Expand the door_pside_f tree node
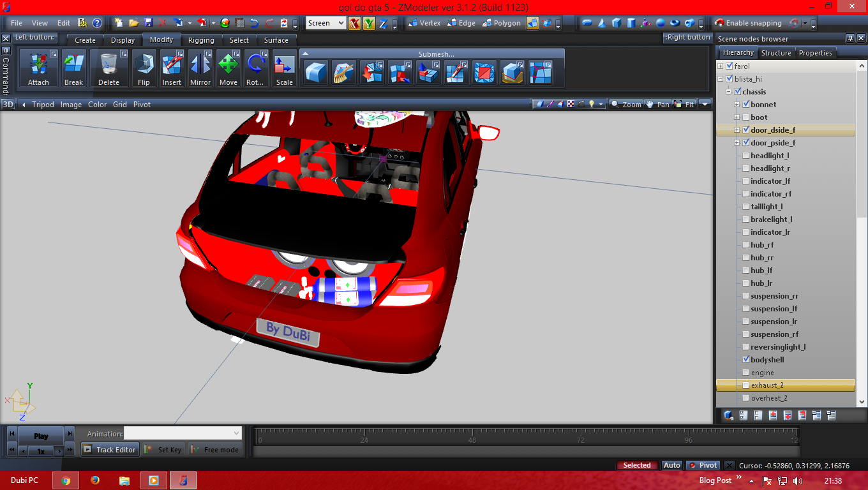868x490 pixels. [737, 142]
